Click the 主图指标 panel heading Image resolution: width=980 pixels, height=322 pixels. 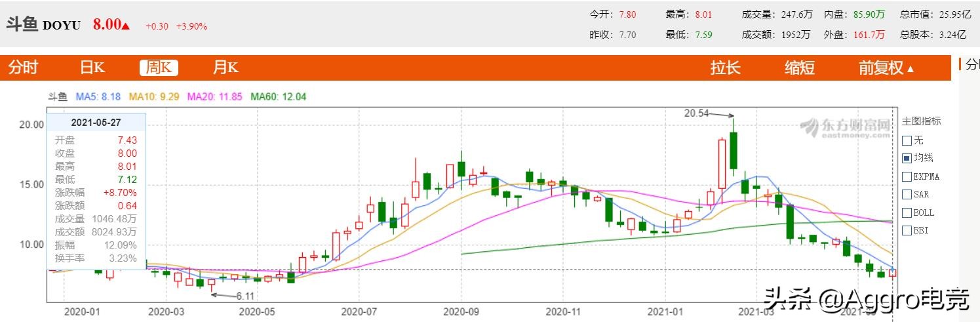(921, 121)
